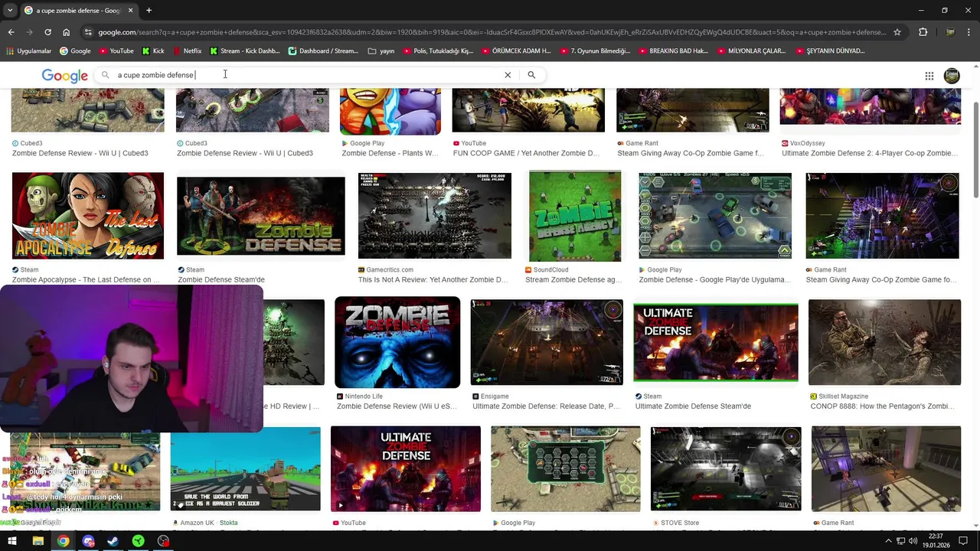Click the page vertical scrollbar
The width and height of the screenshot is (980, 551).
point(975,149)
